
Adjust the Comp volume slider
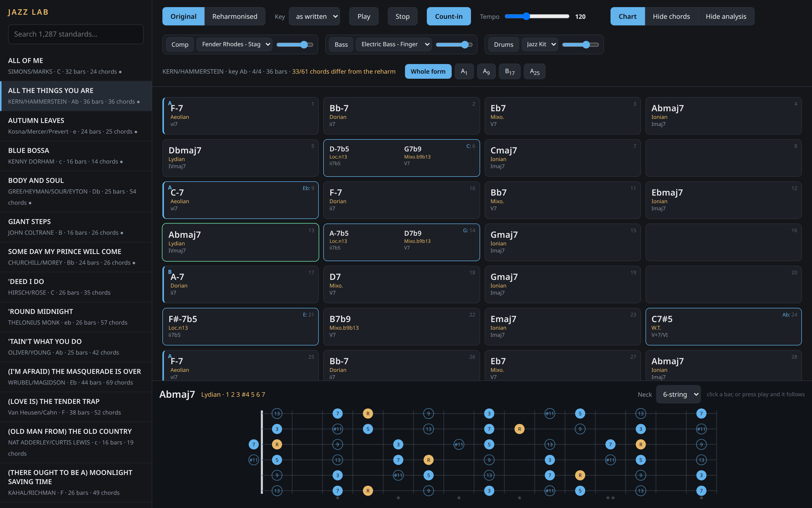(295, 44)
